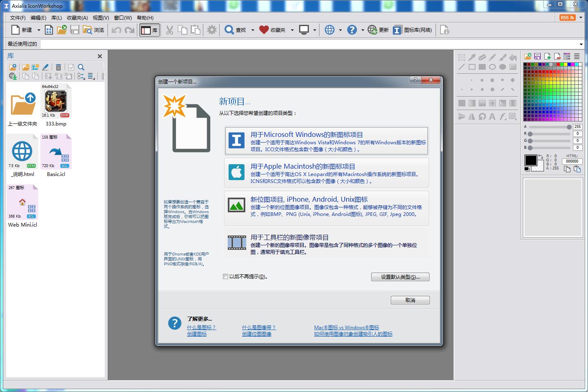Screen dimensions: 588x392
Task: Open the 什么是图标? link
Action: (201, 328)
